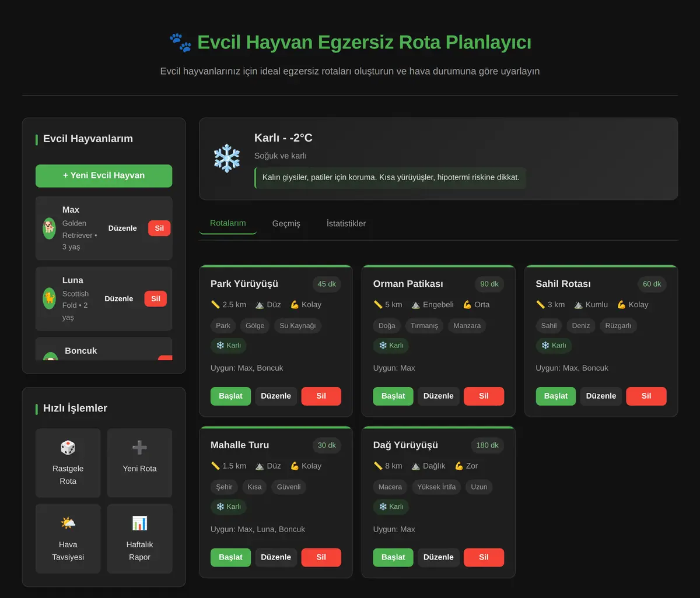Delete Luna with the Sil button
Image resolution: width=700 pixels, height=598 pixels.
pyautogui.click(x=156, y=299)
